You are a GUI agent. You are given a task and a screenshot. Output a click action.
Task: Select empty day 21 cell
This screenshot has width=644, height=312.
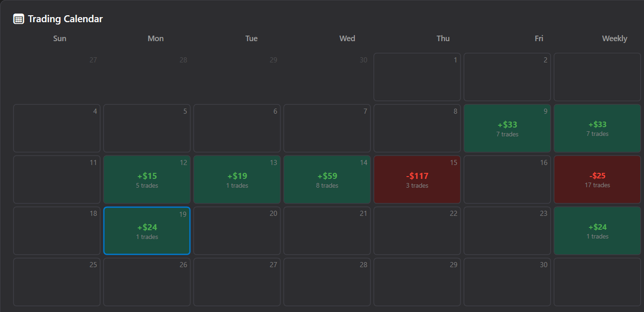tap(327, 231)
